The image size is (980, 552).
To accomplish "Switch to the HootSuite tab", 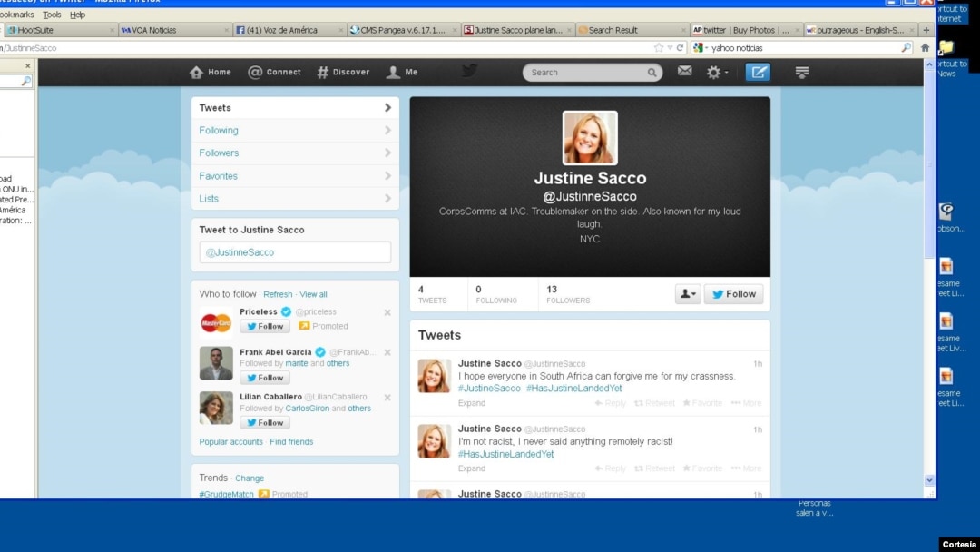I will [60, 30].
